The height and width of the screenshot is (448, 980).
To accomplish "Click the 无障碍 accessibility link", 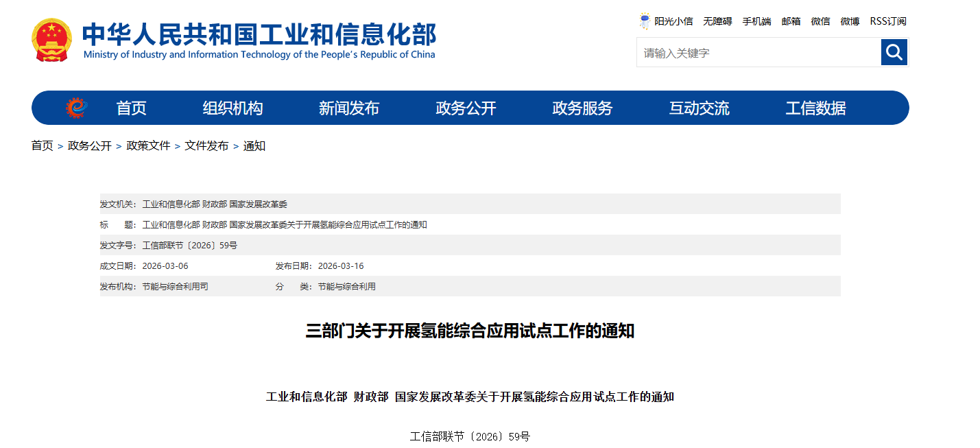I will [x=717, y=21].
